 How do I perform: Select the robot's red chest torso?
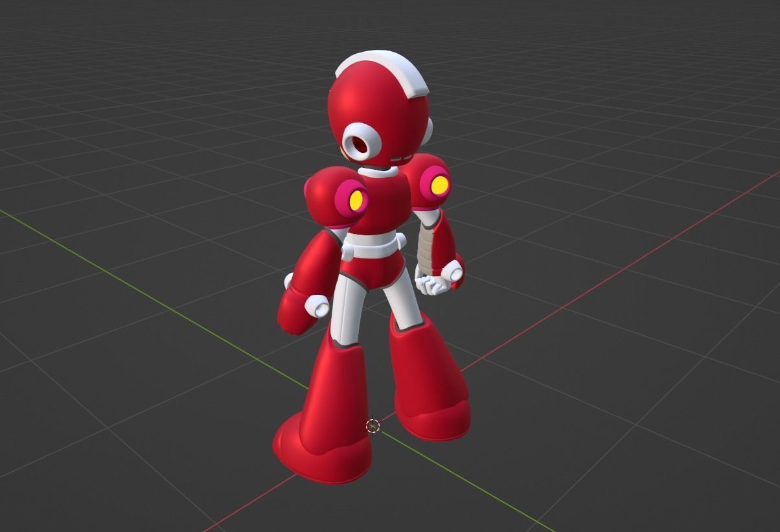coord(384,202)
